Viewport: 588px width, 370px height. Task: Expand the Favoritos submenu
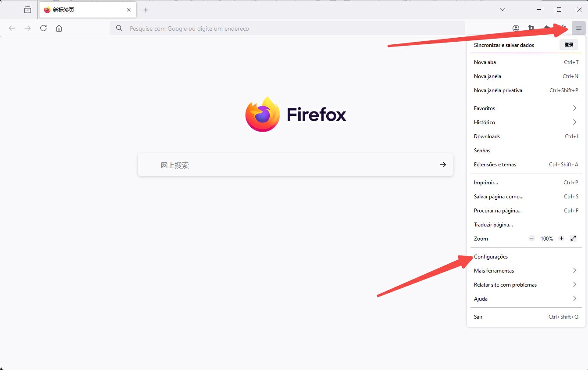(526, 108)
